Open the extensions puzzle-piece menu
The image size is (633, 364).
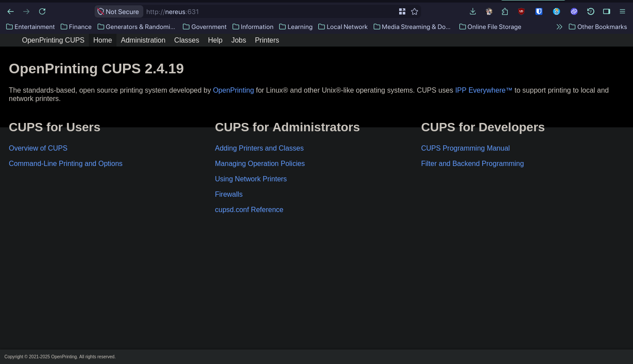click(x=505, y=11)
